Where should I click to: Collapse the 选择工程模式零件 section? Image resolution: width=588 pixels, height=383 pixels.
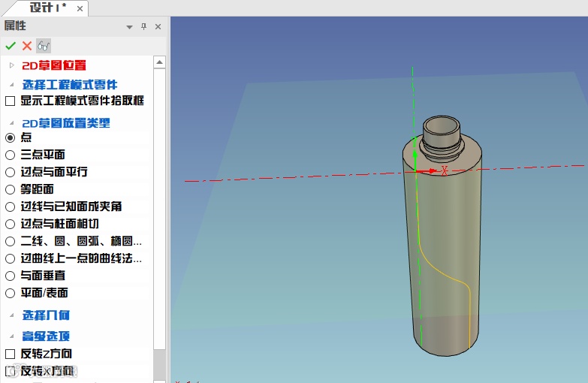[11, 85]
